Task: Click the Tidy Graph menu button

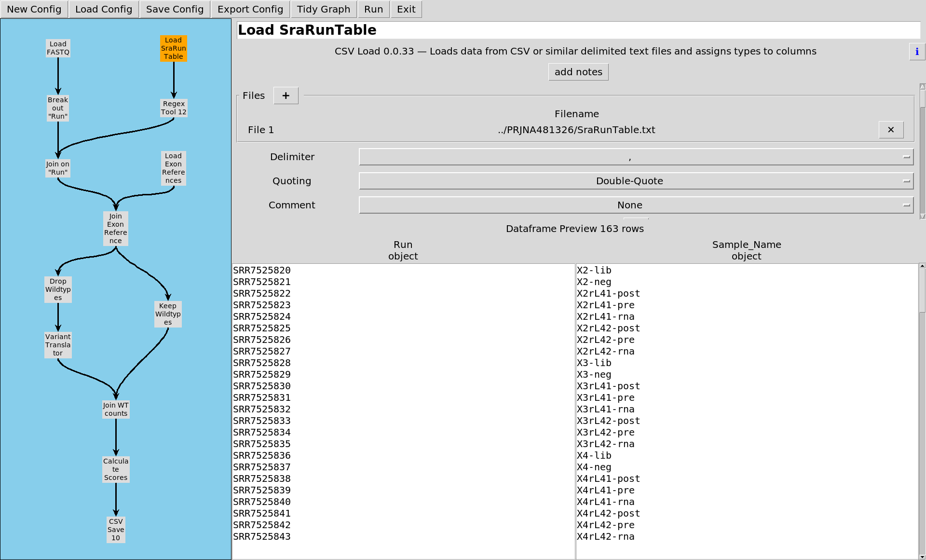Action: tap(323, 9)
